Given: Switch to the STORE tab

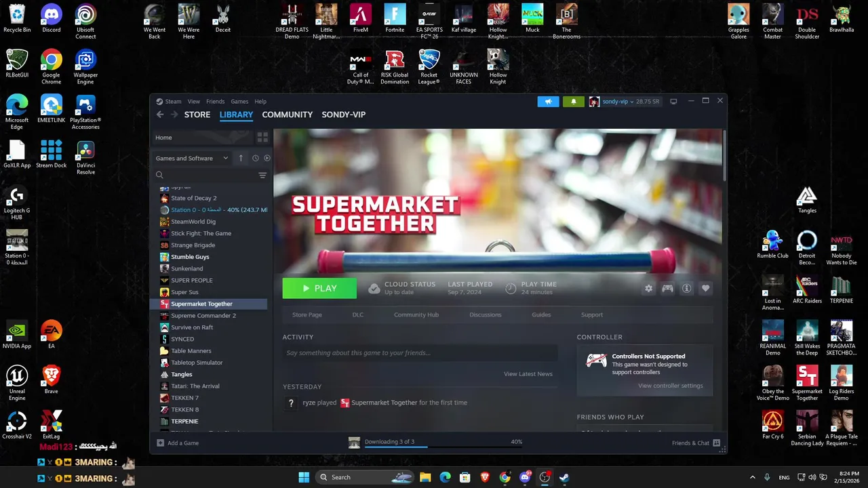Looking at the screenshot, I should (197, 115).
